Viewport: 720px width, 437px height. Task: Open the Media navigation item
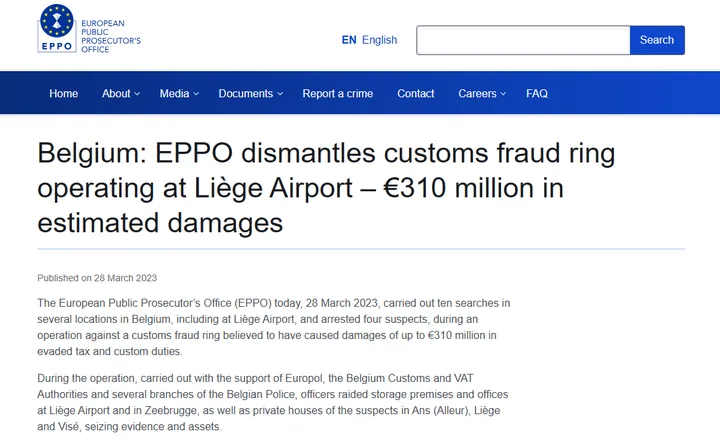coord(174,93)
